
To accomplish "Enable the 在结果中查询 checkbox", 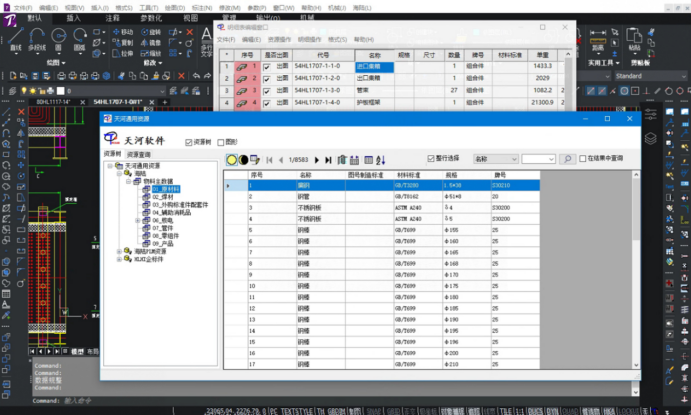I will pos(583,158).
